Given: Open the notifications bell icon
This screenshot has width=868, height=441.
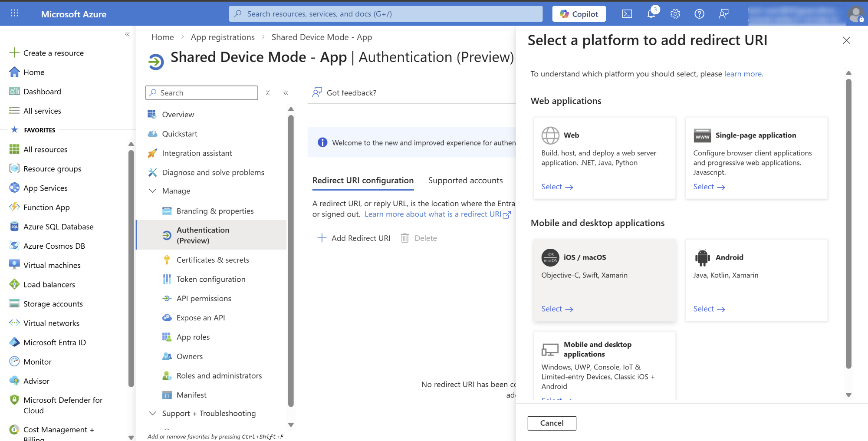Looking at the screenshot, I should pos(651,14).
